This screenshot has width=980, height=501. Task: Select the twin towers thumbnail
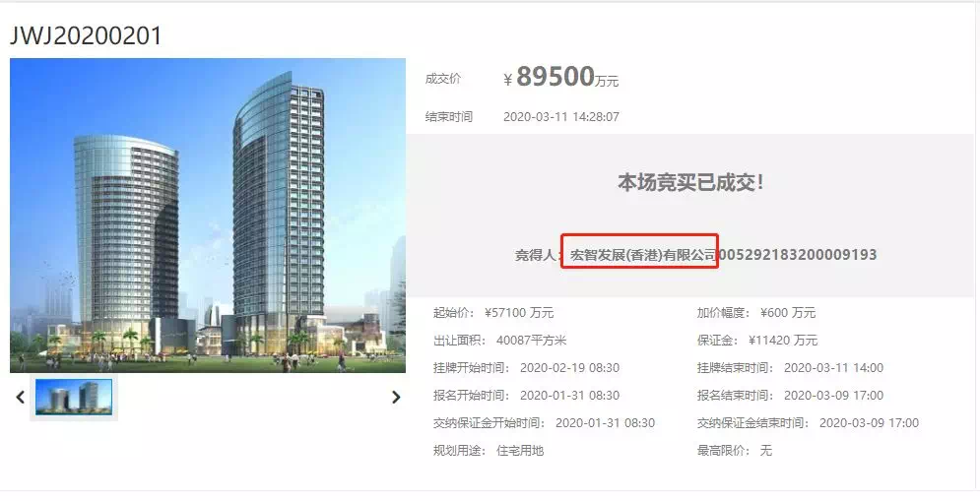[x=74, y=397]
